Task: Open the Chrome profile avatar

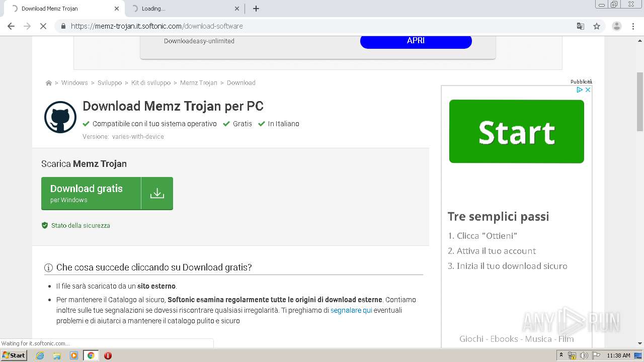Action: 616,26
